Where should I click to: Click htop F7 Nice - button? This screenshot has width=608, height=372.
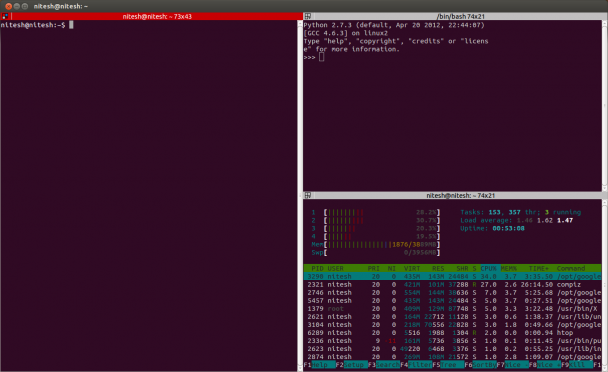(x=512, y=365)
